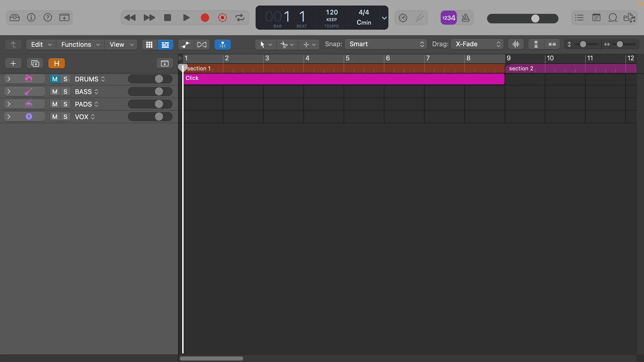Toggle the orange Hide tracks H button

57,63
